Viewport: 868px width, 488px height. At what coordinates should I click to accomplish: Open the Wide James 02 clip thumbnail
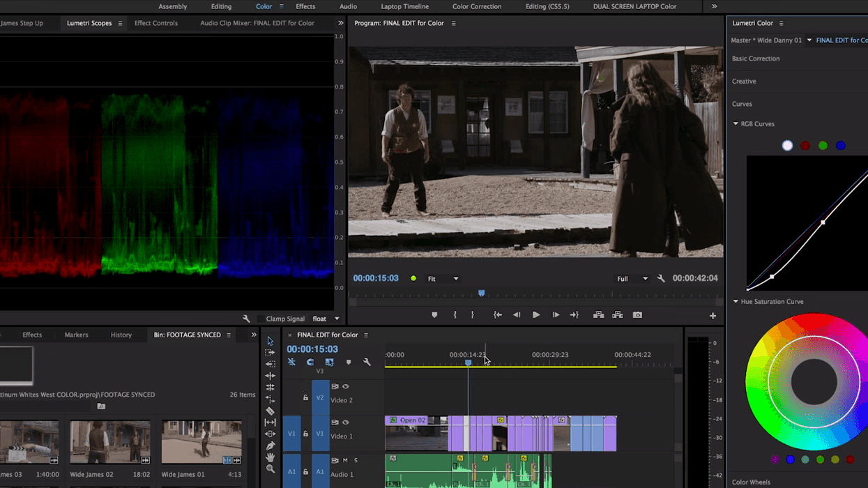[109, 442]
